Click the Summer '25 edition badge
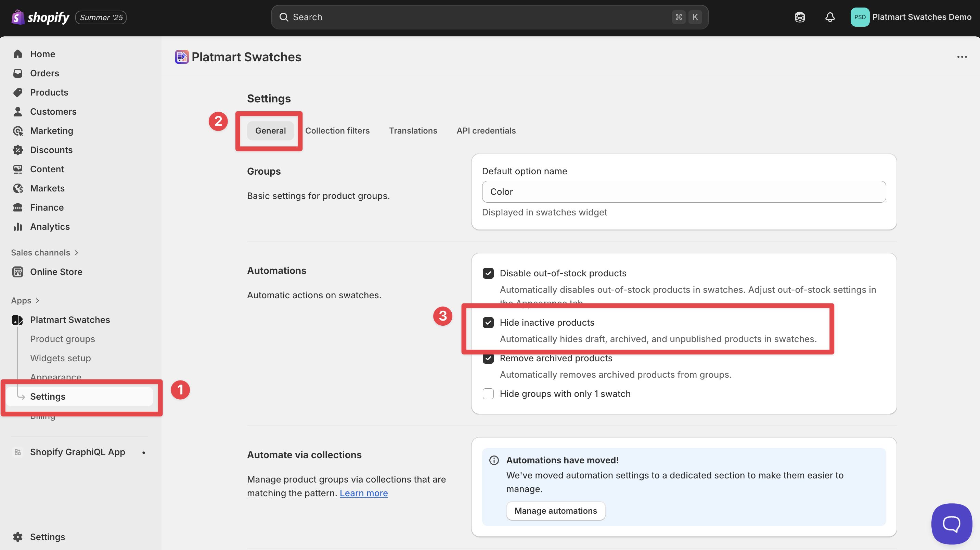Screen dimensions: 980x550 click(x=101, y=17)
